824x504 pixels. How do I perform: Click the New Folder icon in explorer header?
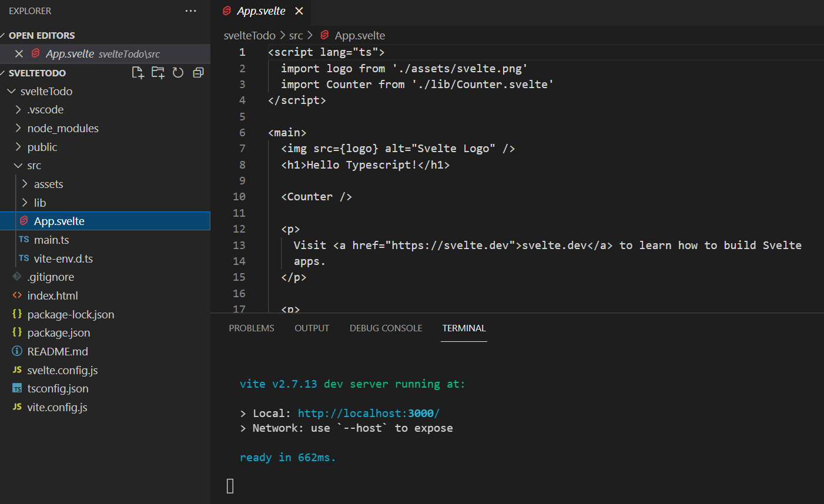[158, 72]
